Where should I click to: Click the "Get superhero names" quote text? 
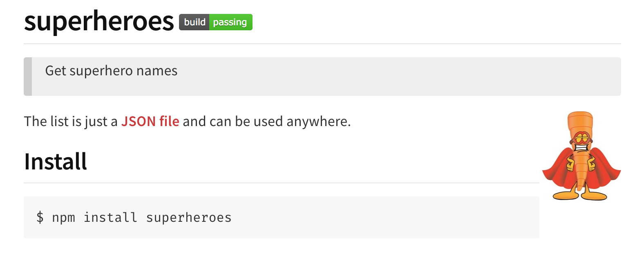click(x=111, y=71)
